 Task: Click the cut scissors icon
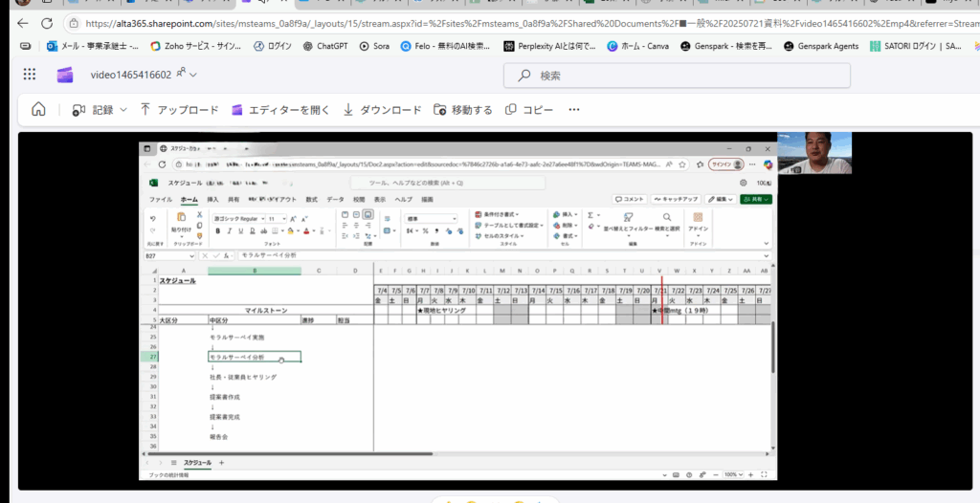[199, 214]
